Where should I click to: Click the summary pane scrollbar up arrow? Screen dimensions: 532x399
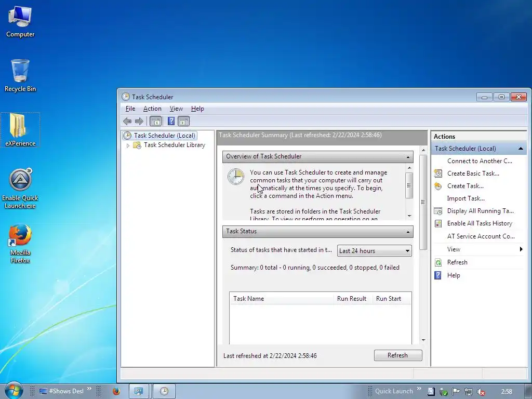423,150
